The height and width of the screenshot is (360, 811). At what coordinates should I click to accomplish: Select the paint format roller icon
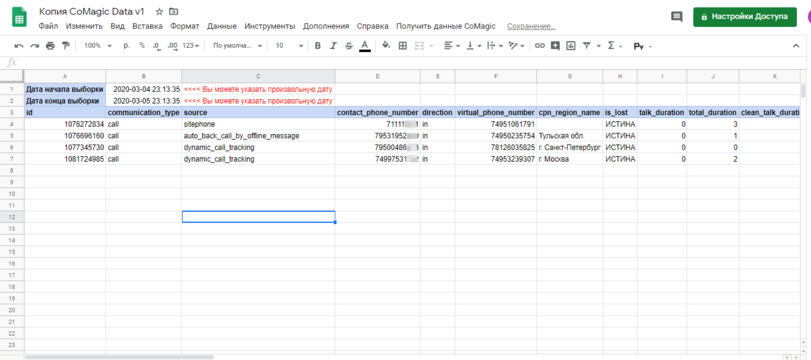(66, 46)
